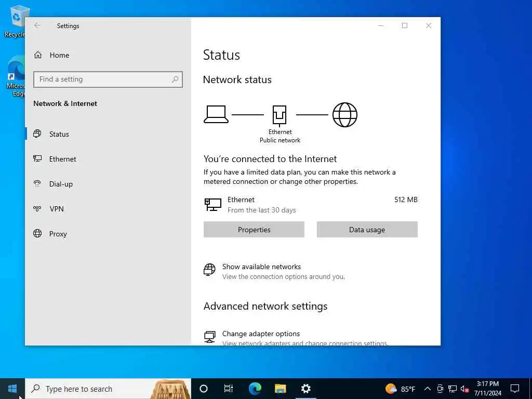The image size is (532, 399).
Task: Click the muted volume tray icon
Action: tap(464, 389)
